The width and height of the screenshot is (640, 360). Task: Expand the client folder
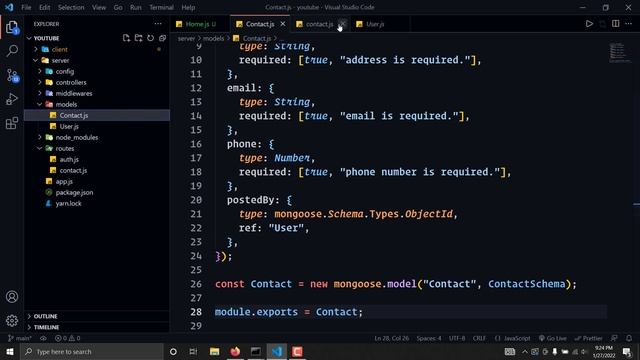click(x=36, y=49)
